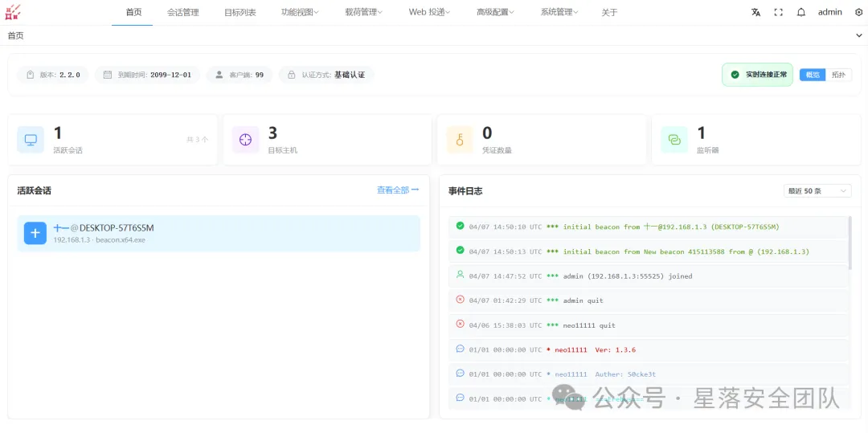Expand the 高级配置 menu

495,12
